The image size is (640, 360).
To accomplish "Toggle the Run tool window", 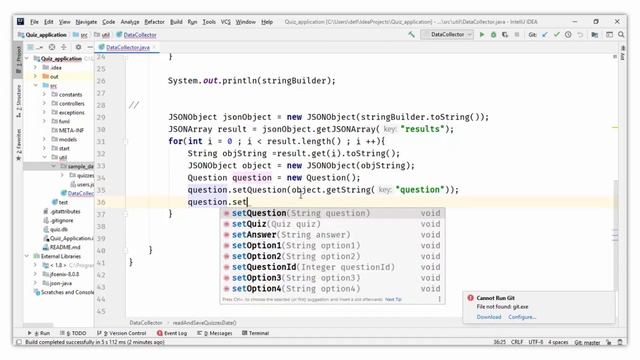I will click(x=39, y=333).
